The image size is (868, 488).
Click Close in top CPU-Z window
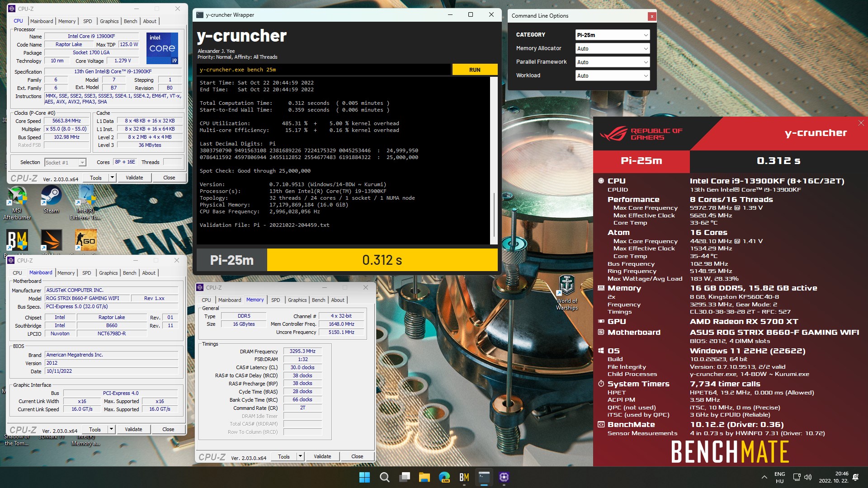point(169,178)
